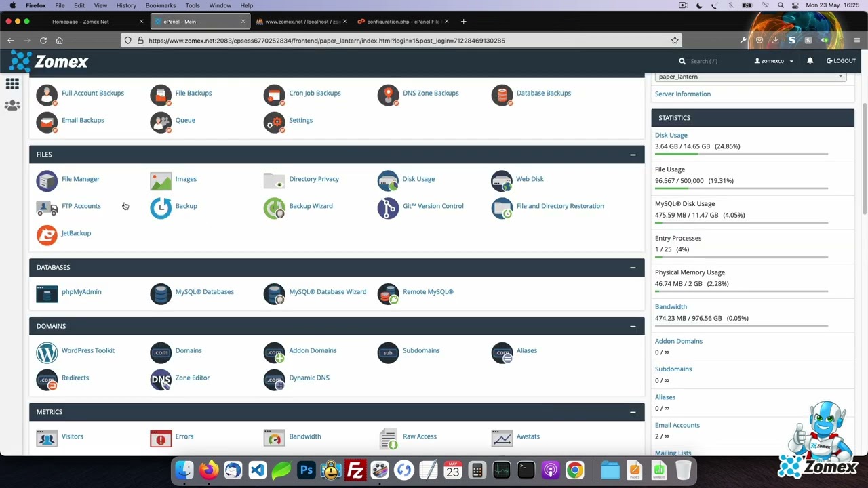The height and width of the screenshot is (488, 868).
Task: Reload the page in Firefox
Action: (x=43, y=41)
